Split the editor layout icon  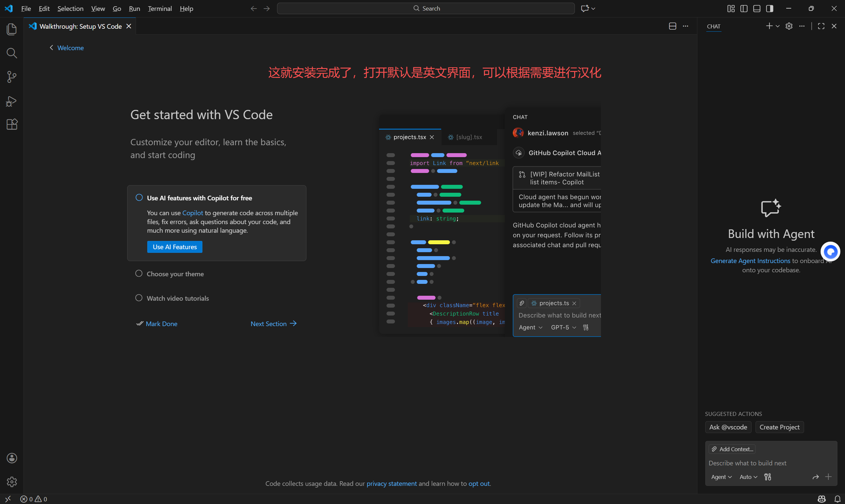[x=672, y=26]
